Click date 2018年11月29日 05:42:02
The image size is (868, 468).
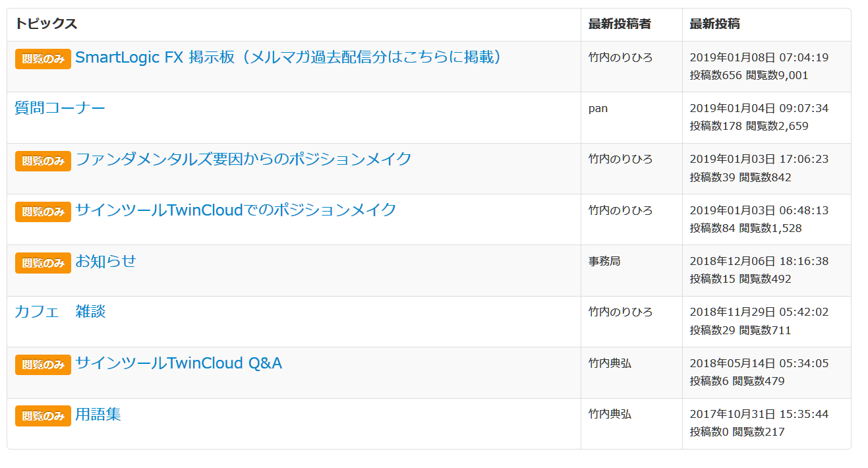[759, 312]
